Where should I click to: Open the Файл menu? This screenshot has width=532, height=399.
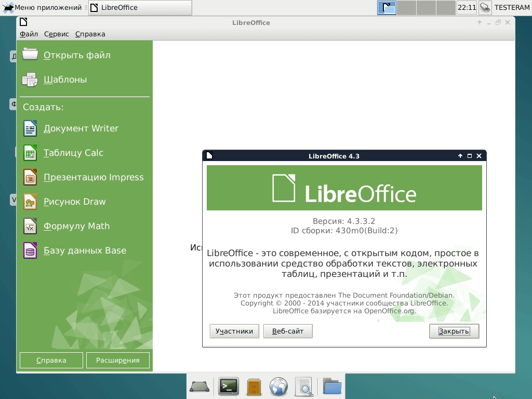click(29, 34)
